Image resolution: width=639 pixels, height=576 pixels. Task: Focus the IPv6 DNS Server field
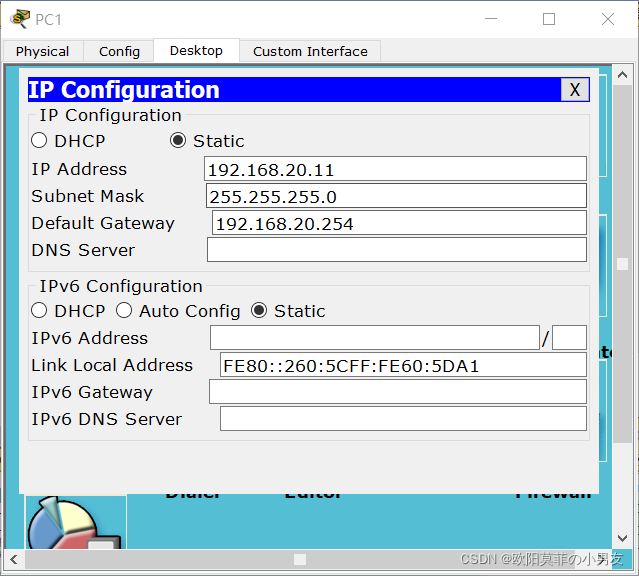403,419
